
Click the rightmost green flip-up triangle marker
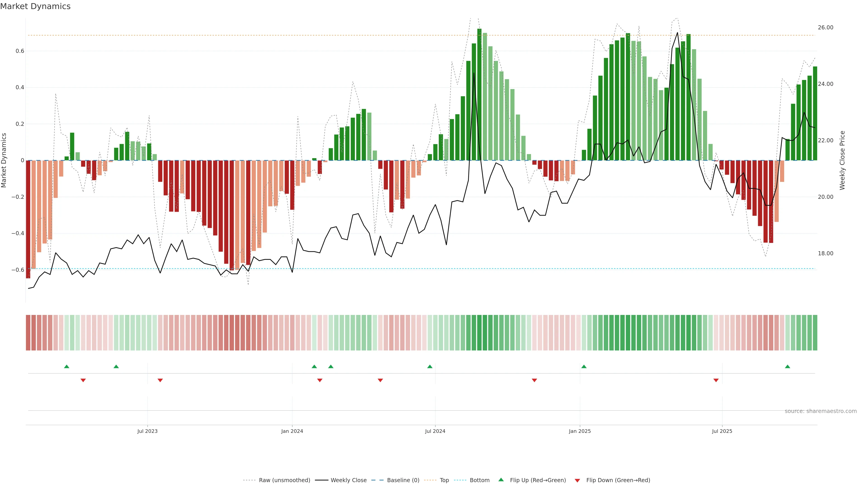[788, 366]
